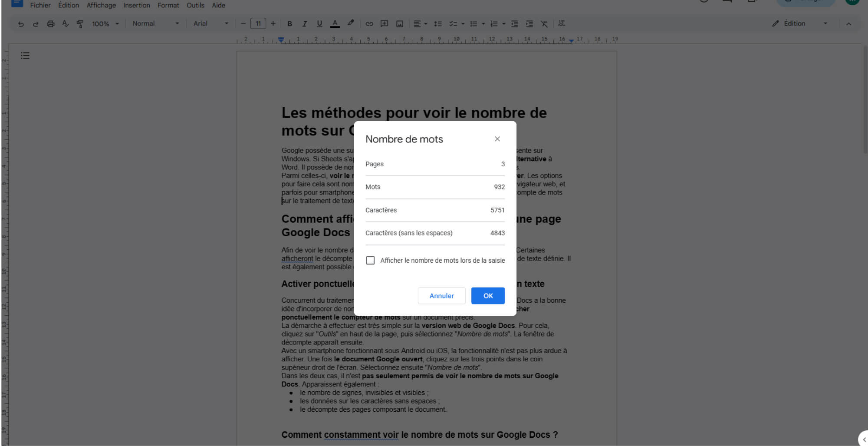Increase paragraph indent
Viewport: 868px width, 446px height.
[x=529, y=24]
